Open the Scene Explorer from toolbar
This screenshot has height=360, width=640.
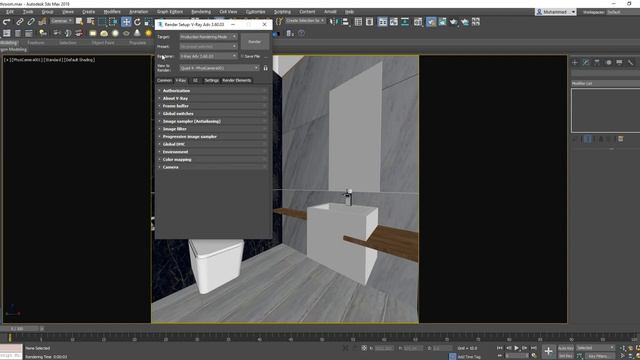tap(358, 22)
